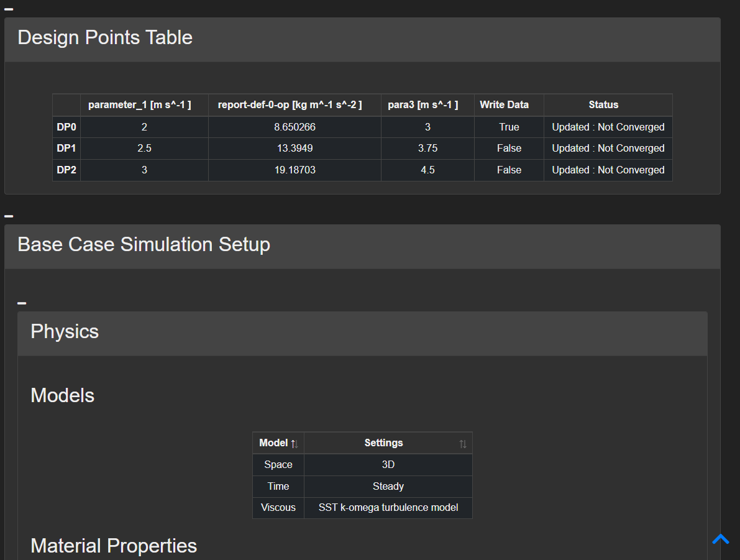Click the Base Case Simulation Setup header

(362, 247)
